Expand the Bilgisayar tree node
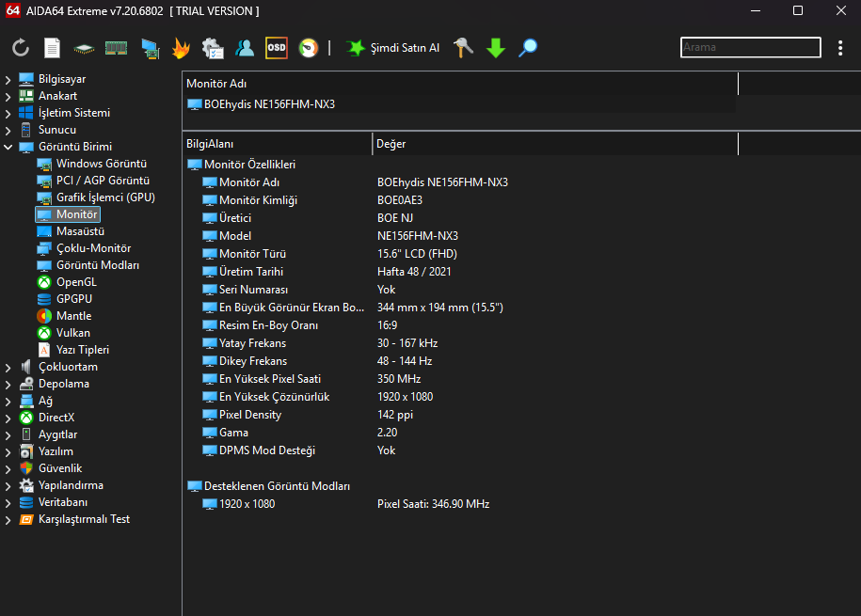Image resolution: width=861 pixels, height=616 pixels. (x=8, y=80)
